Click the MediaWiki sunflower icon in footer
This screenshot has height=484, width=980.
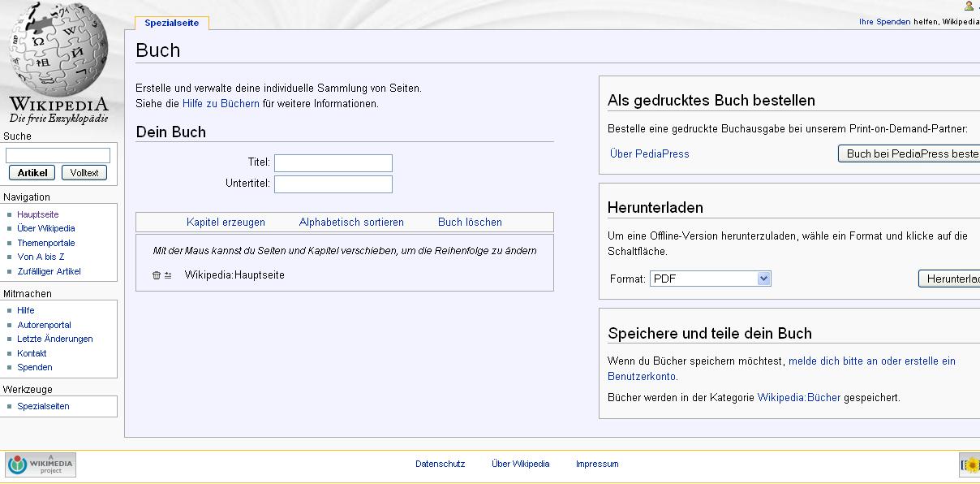(970, 465)
